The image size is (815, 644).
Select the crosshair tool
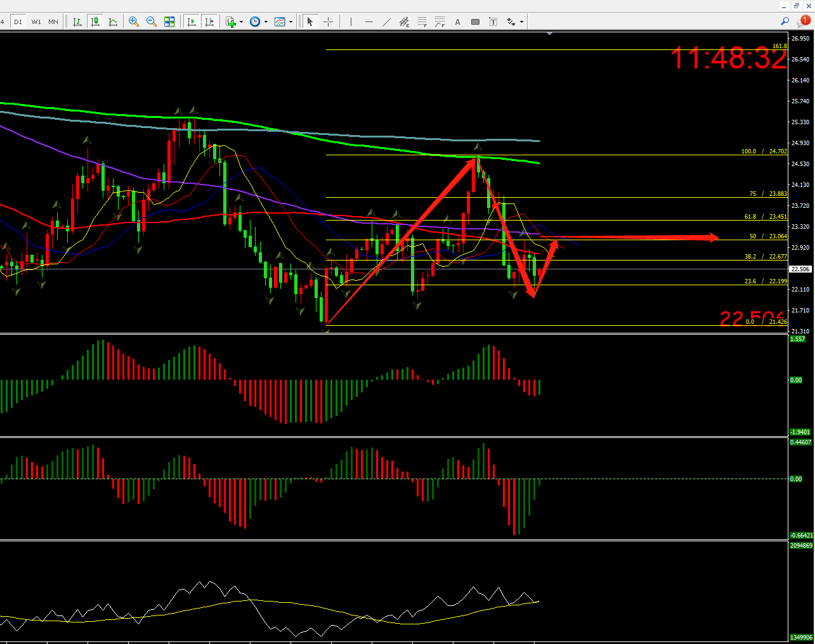pos(328,22)
